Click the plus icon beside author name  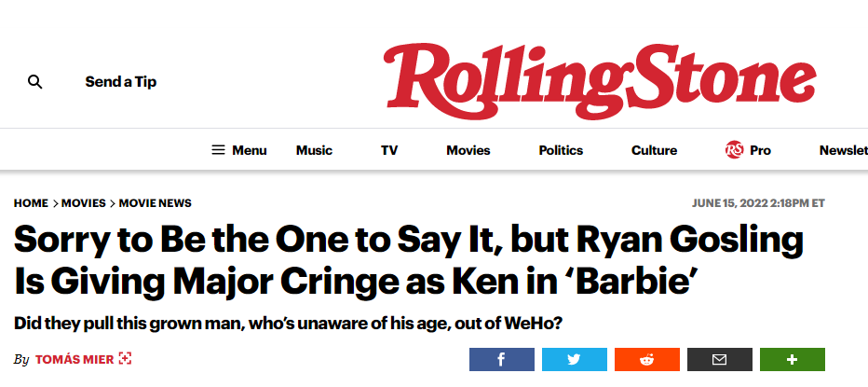[126, 359]
